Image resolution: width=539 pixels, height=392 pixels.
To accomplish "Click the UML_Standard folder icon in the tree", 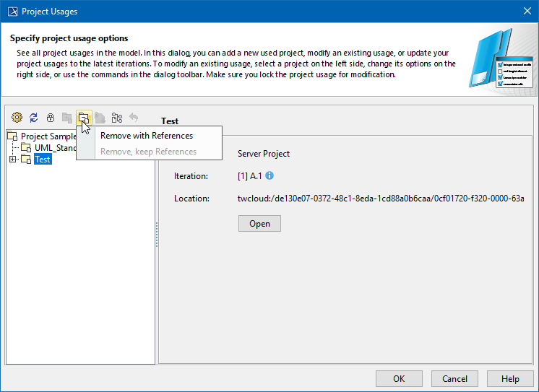I will click(x=26, y=148).
